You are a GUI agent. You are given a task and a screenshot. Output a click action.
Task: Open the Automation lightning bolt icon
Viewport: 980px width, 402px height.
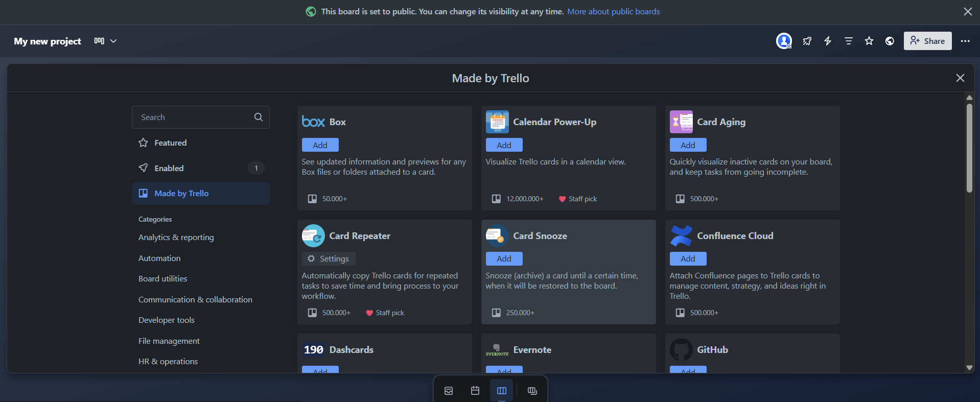pyautogui.click(x=828, y=41)
